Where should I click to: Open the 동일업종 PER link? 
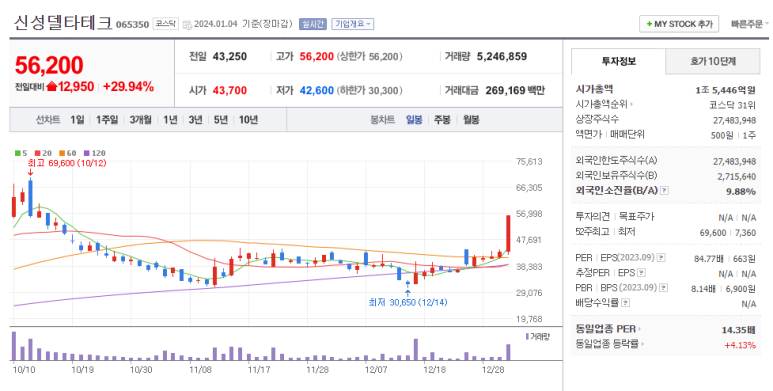[608, 329]
